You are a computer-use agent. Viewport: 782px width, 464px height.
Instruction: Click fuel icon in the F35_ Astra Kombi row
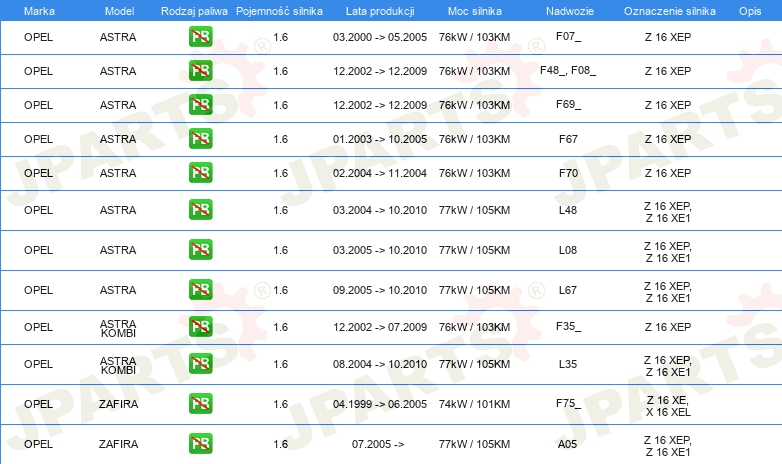[x=200, y=327]
